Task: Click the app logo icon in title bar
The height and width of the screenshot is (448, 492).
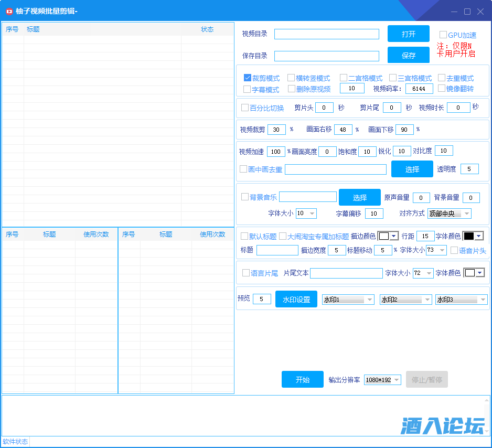Action: point(9,11)
